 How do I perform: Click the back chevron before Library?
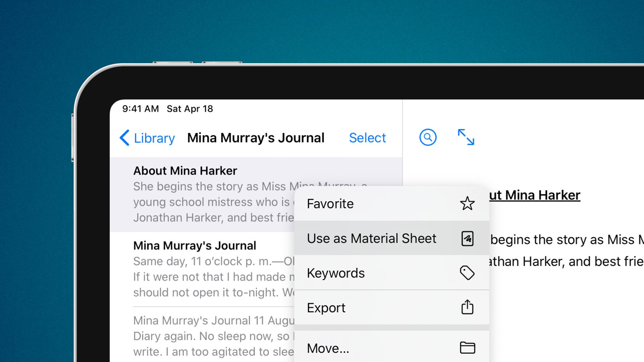point(124,138)
